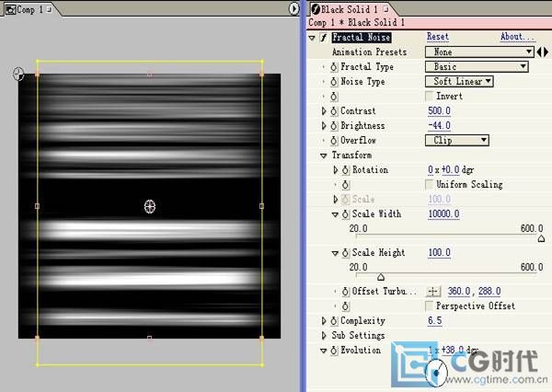Click the Contrast value 500.0

(439, 111)
